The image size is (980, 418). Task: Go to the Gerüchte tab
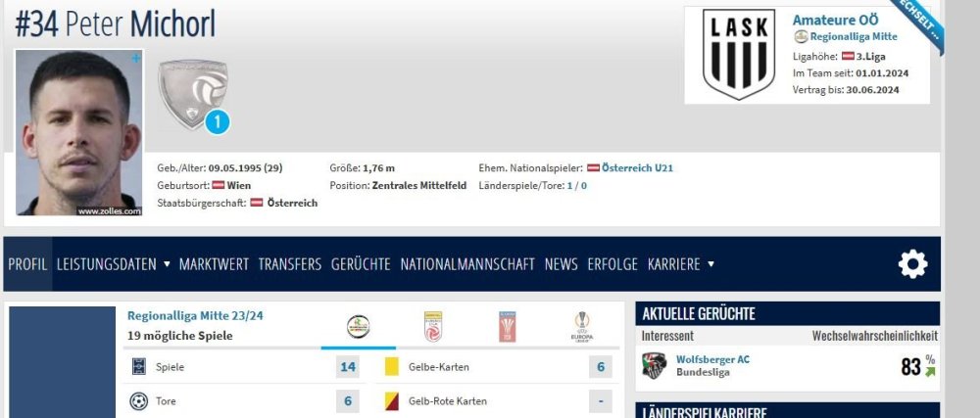[361, 264]
